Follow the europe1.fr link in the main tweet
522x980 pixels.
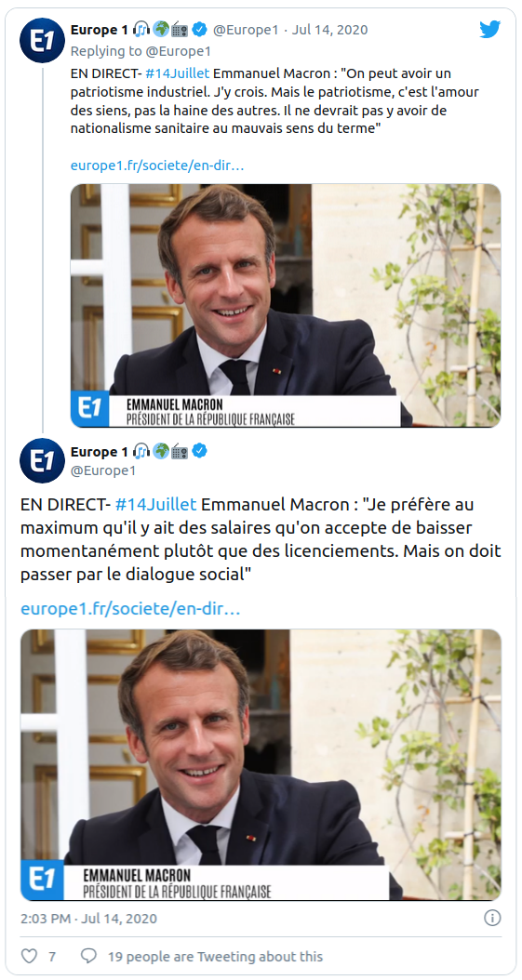click(x=130, y=609)
